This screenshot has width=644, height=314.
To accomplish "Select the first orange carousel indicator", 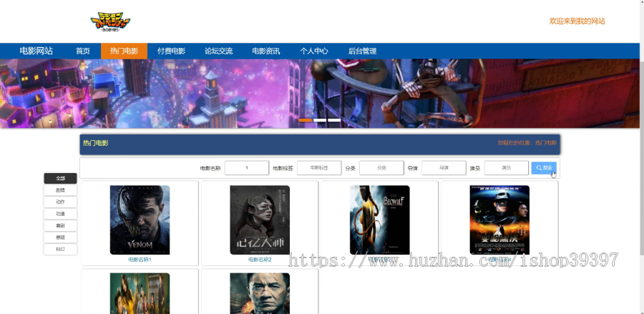I will 305,120.
